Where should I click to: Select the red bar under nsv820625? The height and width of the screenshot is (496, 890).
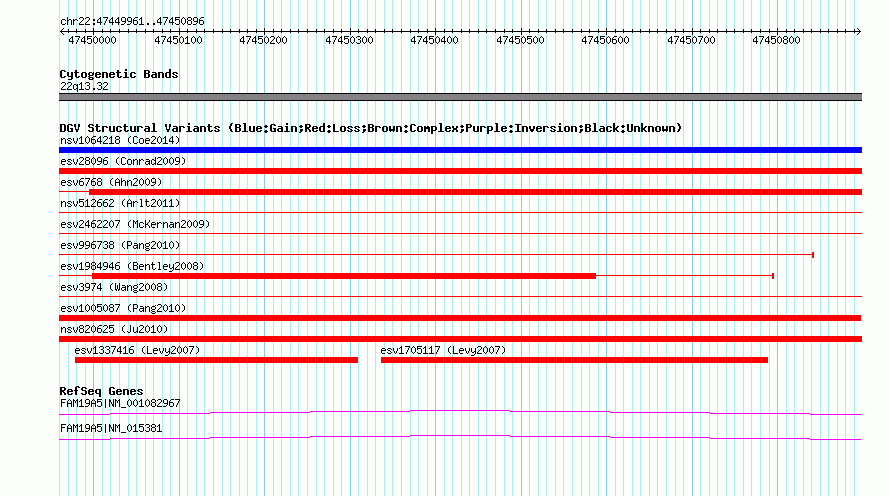460,339
